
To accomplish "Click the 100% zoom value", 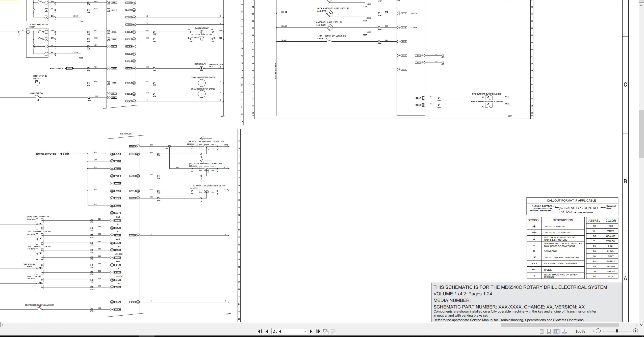I will 580,331.
